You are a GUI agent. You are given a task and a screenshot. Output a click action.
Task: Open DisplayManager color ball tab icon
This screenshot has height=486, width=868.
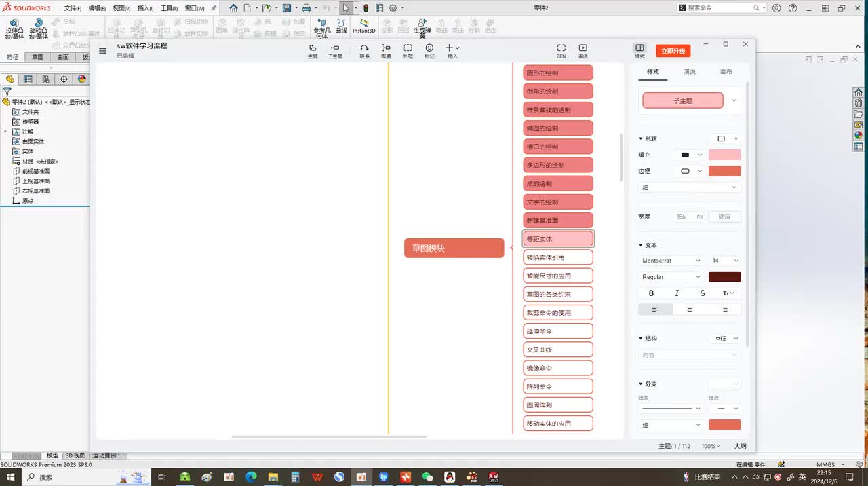tap(81, 79)
